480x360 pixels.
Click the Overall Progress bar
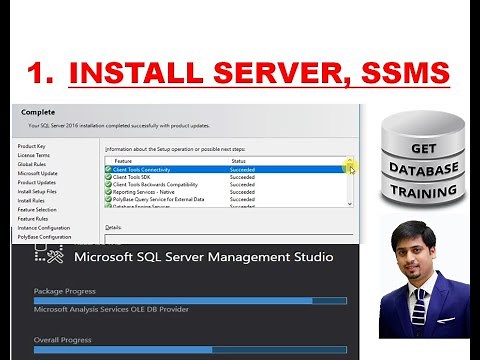(190, 350)
